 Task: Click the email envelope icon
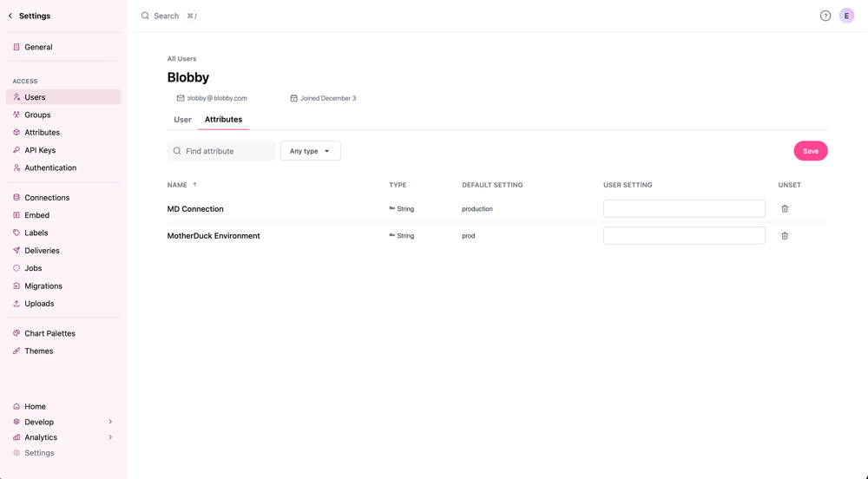click(x=181, y=98)
